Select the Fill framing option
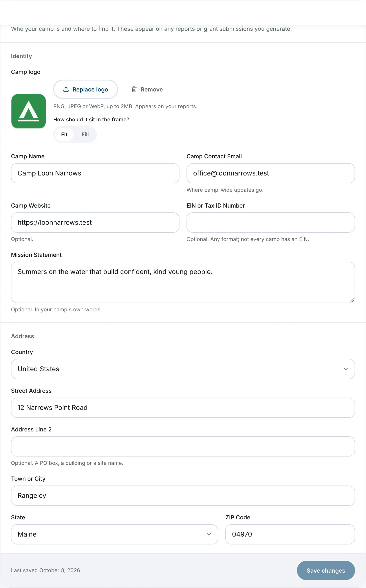The width and height of the screenshot is (366, 588). tap(85, 135)
